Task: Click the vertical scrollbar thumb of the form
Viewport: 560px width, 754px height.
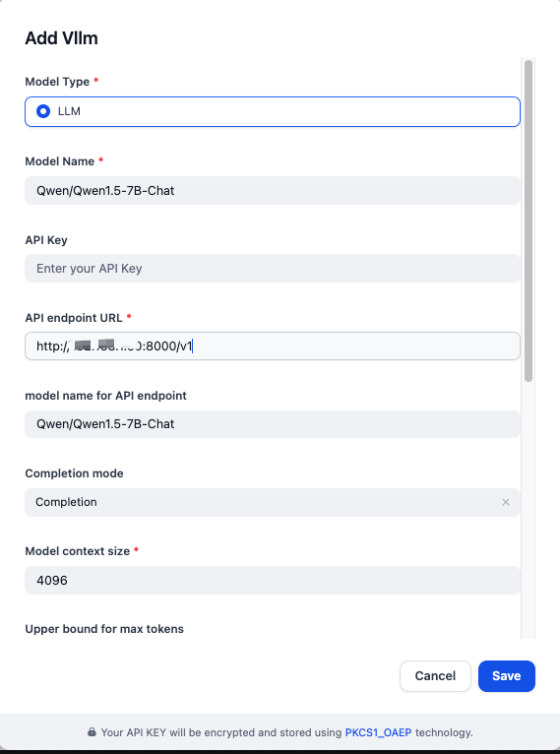Action: click(529, 220)
